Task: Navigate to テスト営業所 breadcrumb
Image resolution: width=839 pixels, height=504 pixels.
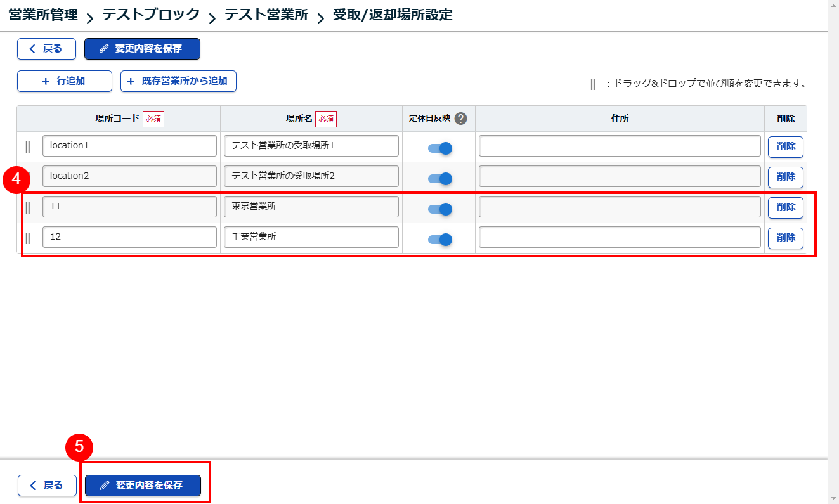Action: [266, 15]
